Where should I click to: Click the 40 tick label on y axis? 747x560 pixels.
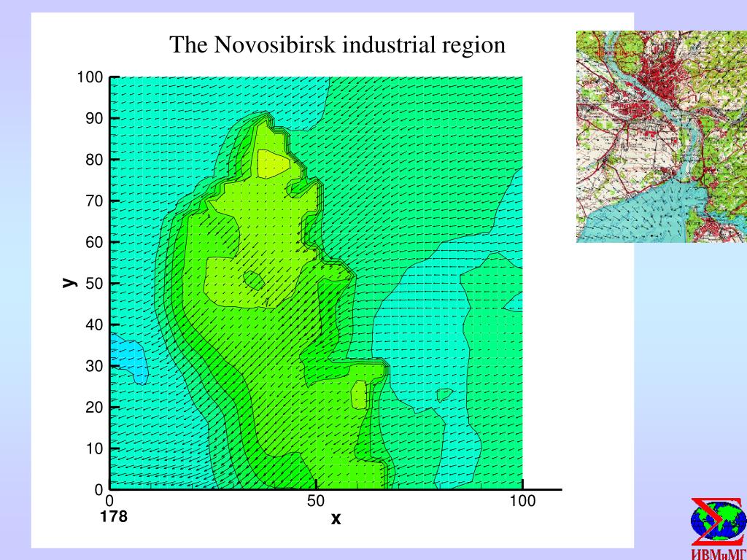click(94, 324)
